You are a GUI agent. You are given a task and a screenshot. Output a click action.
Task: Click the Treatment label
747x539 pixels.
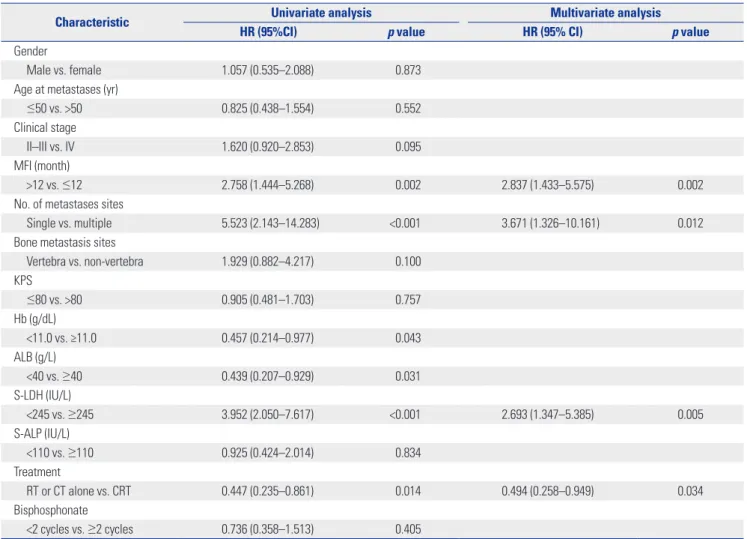[x=37, y=471]
